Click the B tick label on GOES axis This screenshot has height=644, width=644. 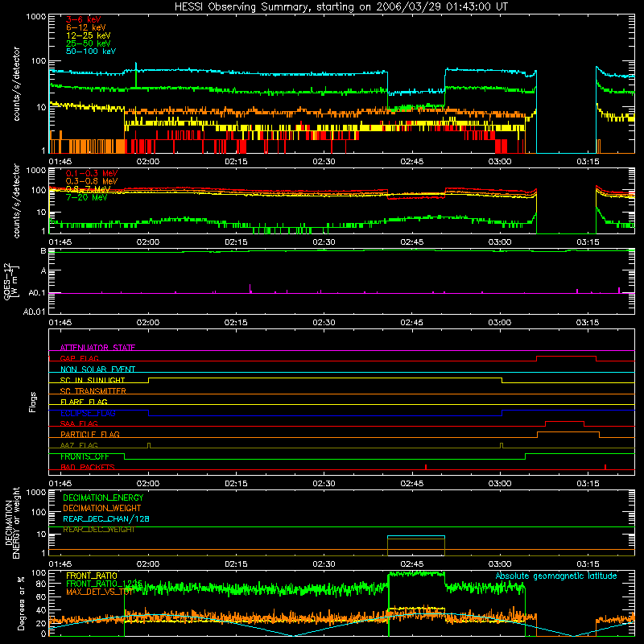(x=43, y=250)
